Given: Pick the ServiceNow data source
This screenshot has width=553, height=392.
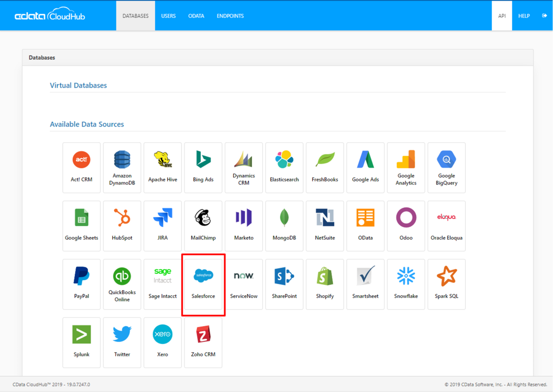Looking at the screenshot, I should point(244,284).
